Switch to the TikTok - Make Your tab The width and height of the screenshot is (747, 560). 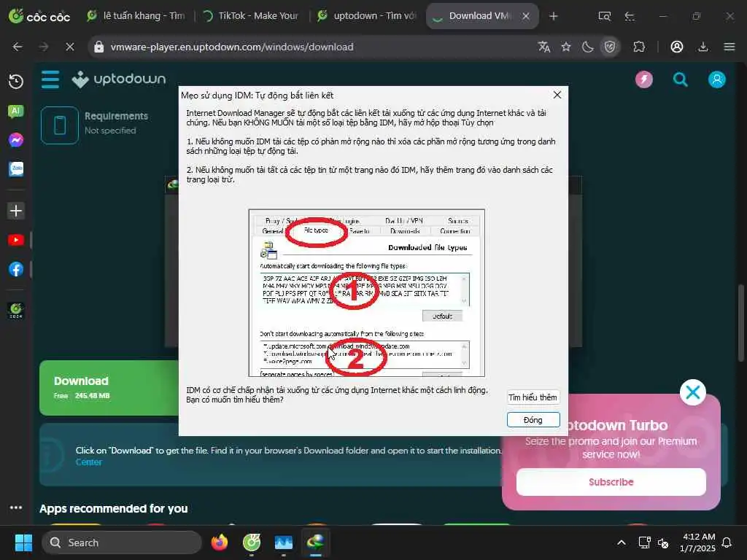coord(251,16)
